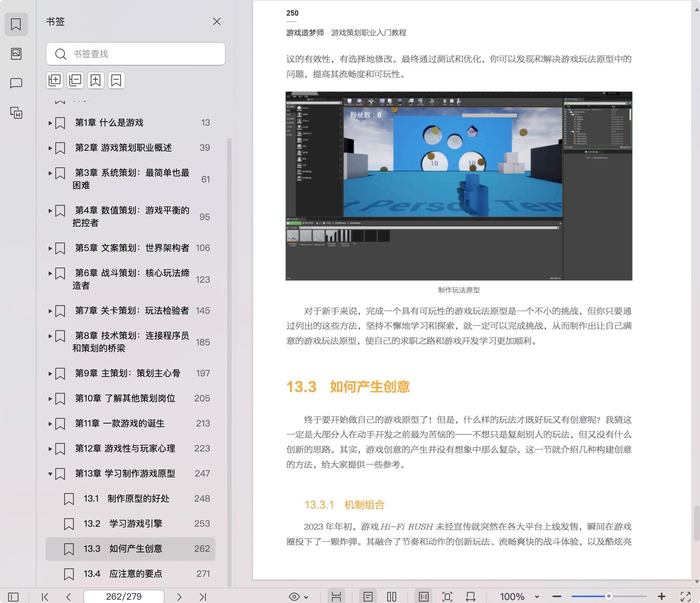The width and height of the screenshot is (700, 603).
Task: Click the document vertical scrollbar thumb
Action: click(x=697, y=523)
